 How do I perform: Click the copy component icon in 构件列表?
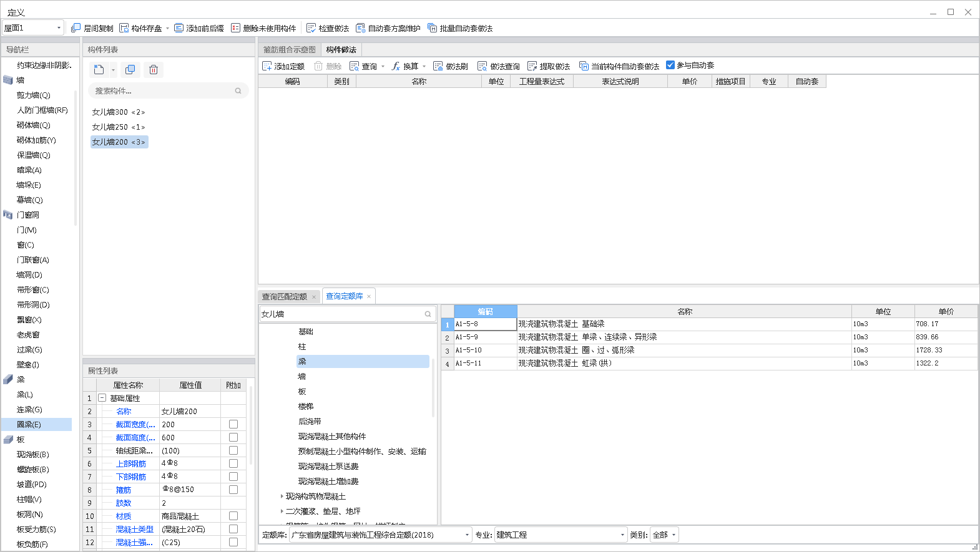130,70
